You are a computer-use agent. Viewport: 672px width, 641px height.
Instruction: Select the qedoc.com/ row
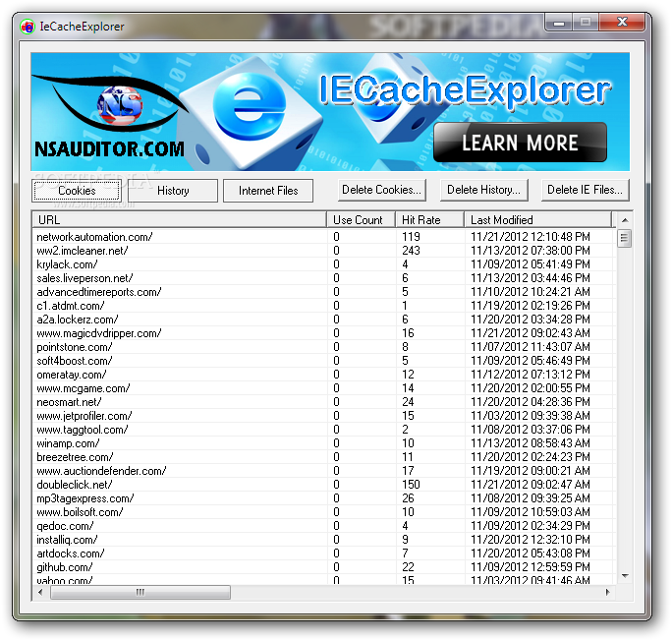[x=324, y=526]
